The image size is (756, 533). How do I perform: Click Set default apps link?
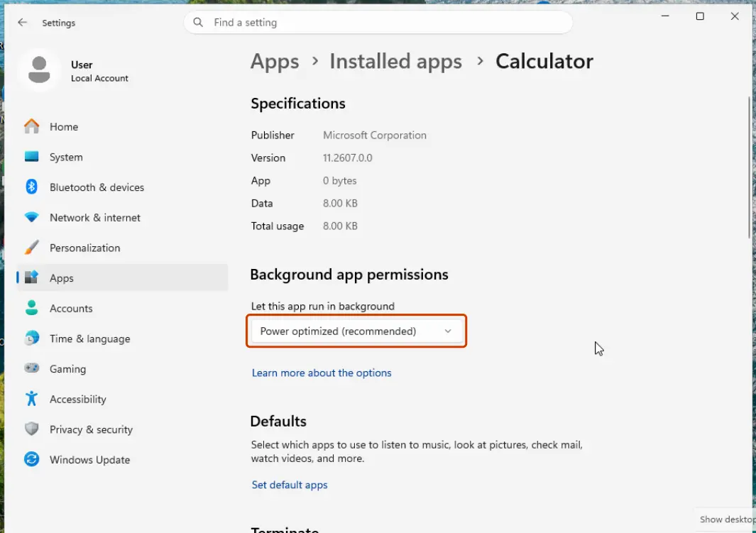point(290,485)
